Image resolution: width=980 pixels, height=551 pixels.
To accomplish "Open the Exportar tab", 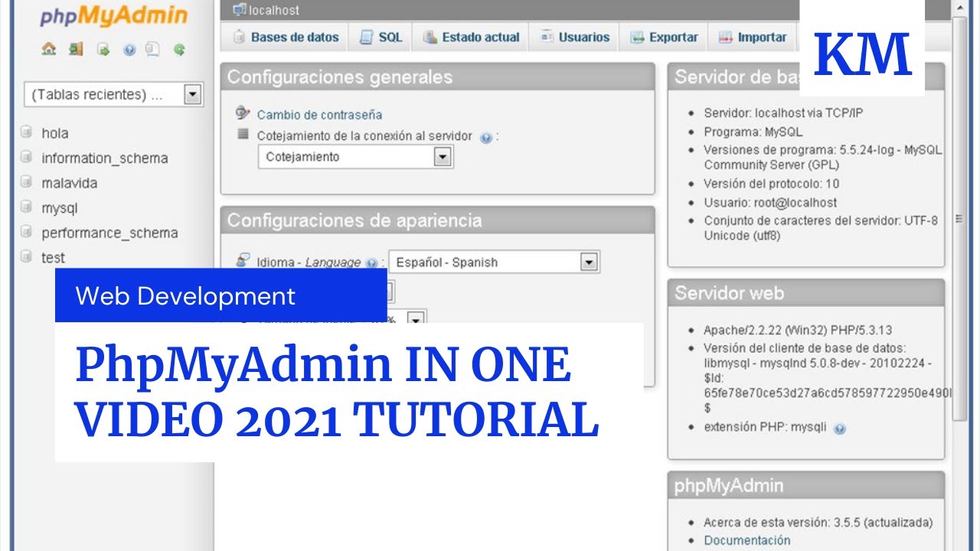I will [664, 37].
